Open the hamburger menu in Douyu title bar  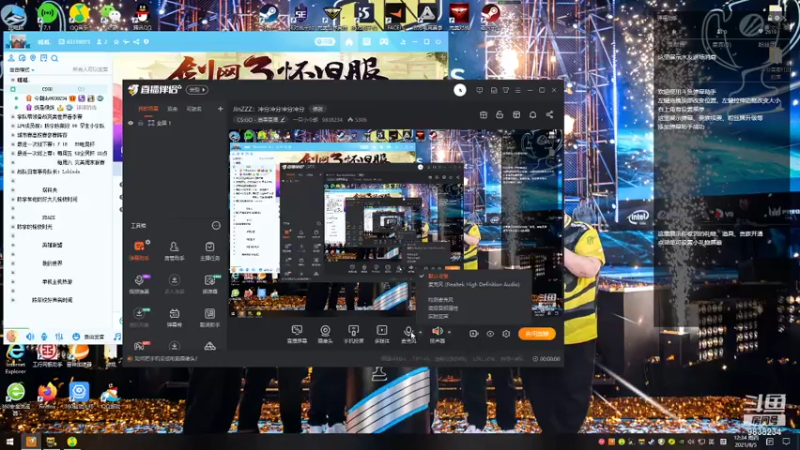518,90
